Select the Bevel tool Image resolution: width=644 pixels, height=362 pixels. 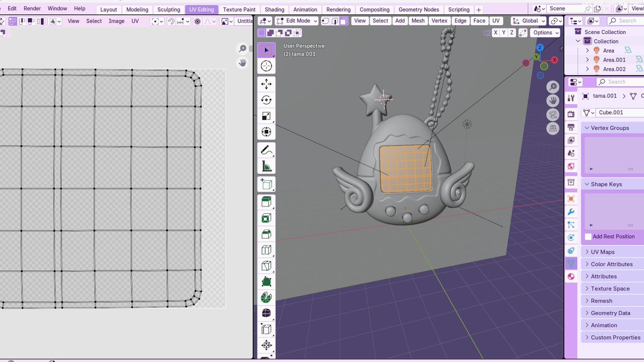click(x=266, y=234)
